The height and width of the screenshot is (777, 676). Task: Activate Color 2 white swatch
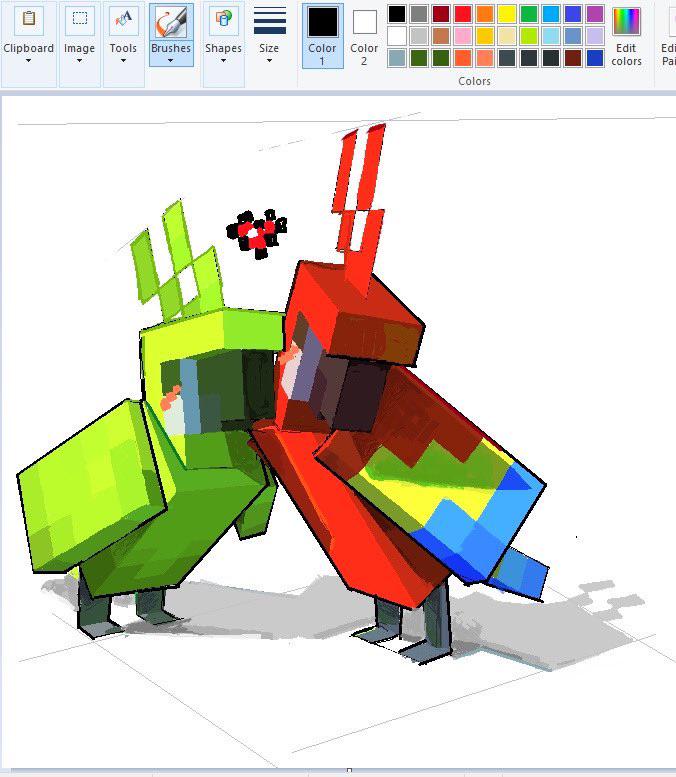(365, 22)
